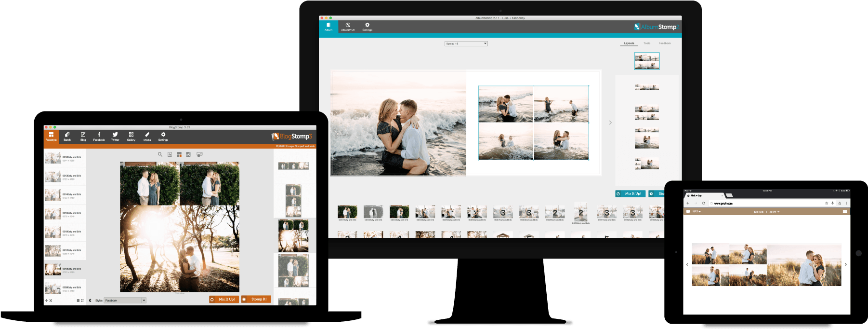Viewport: 868px width, 329px height.
Task: Click the Facebook icon in BlogStomp toolbar
Action: pos(99,137)
